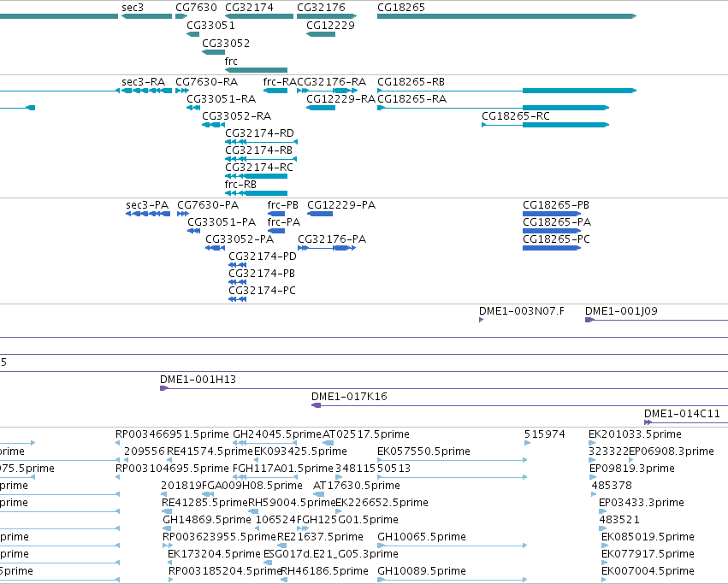728x584 pixels.
Task: Open the EK057550.5prime EST label
Action: coord(424,451)
